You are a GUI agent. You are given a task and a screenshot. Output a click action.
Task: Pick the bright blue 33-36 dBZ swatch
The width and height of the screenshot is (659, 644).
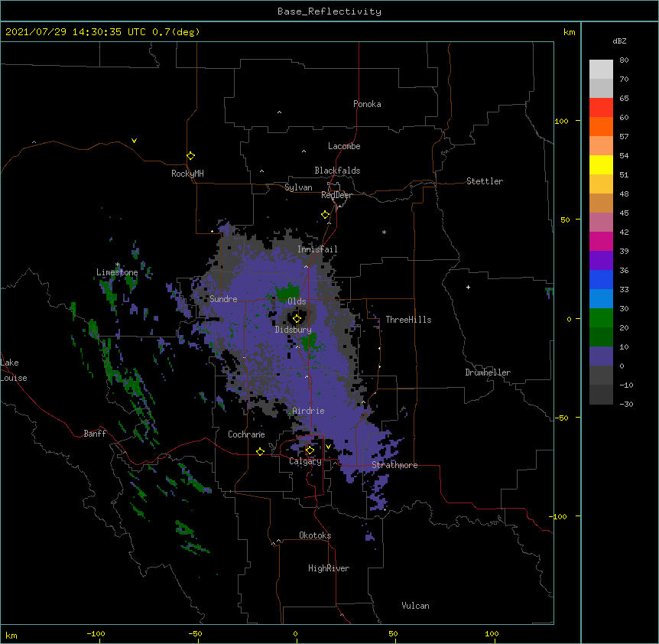click(x=601, y=279)
